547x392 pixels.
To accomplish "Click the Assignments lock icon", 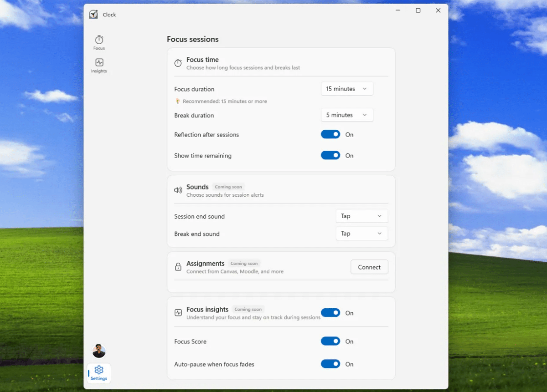I will (x=178, y=267).
